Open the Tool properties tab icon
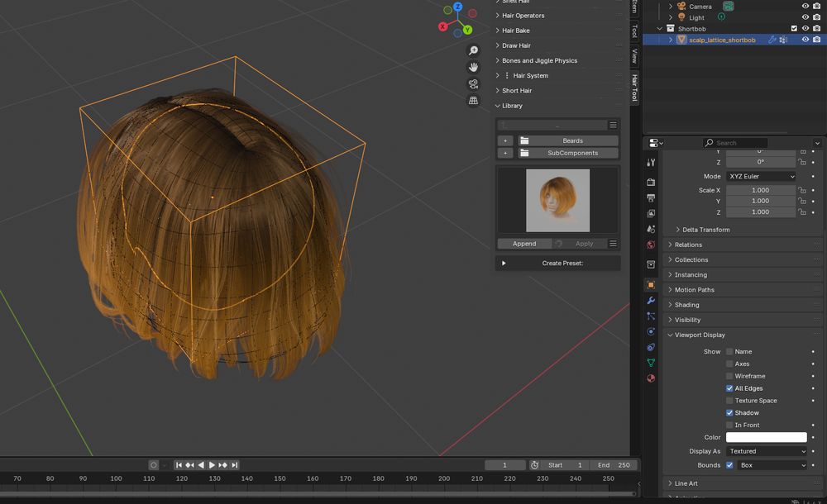 point(651,163)
